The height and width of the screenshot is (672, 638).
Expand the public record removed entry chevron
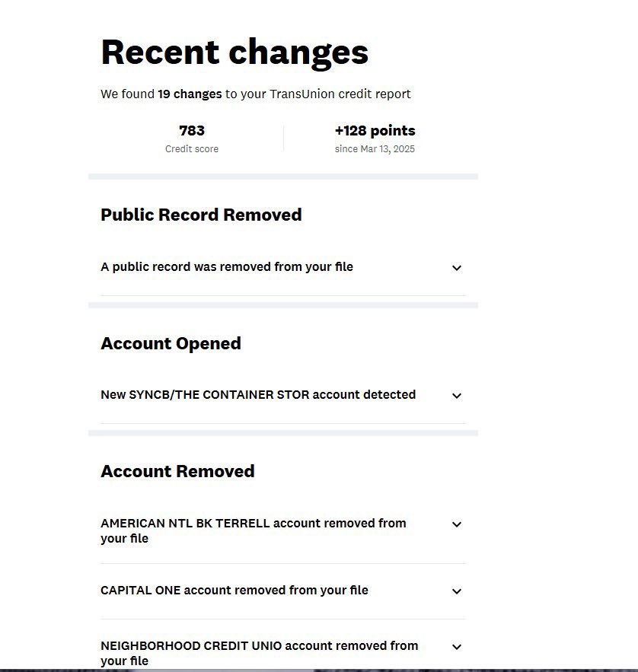click(x=457, y=268)
